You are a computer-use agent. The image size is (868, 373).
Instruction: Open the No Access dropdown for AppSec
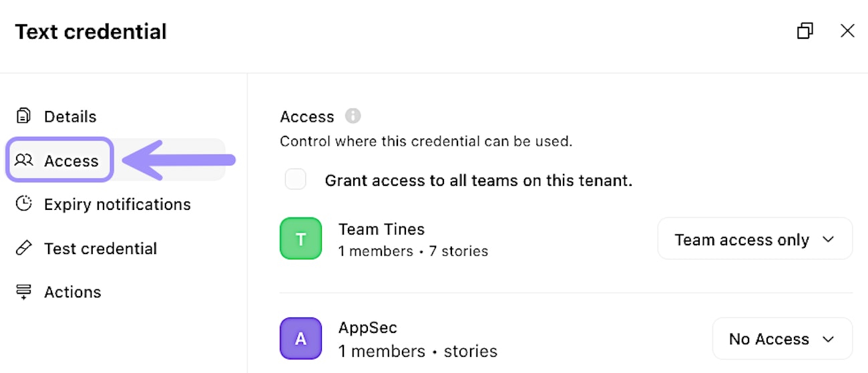pos(782,338)
